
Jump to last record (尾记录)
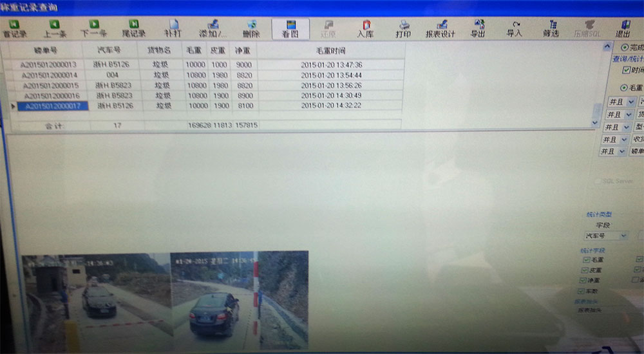coord(134,28)
